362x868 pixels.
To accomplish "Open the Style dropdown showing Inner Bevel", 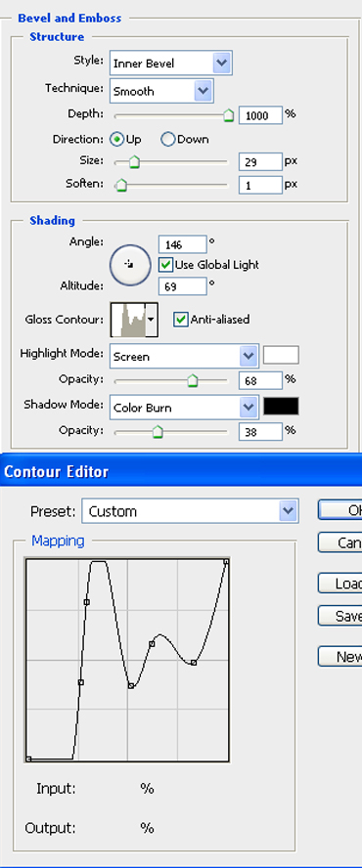I will pos(171,63).
